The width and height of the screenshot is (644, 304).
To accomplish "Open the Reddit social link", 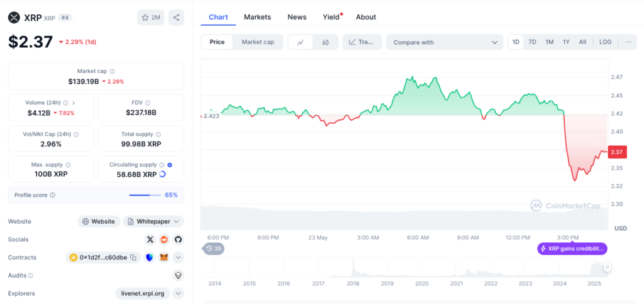I will coord(164,239).
